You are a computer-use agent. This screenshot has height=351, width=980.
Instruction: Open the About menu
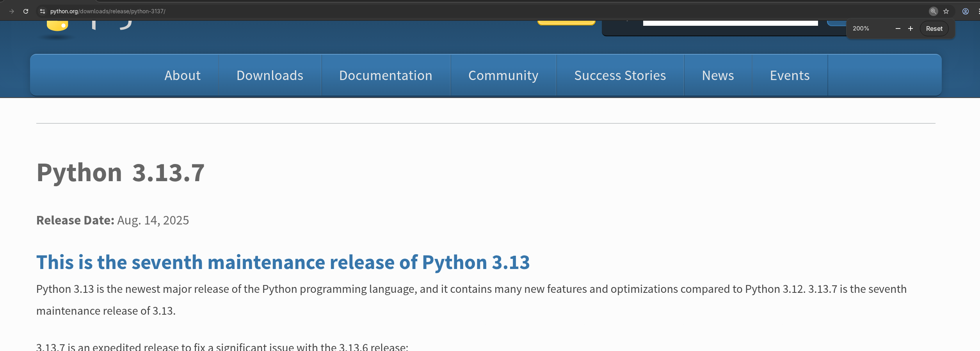point(182,75)
